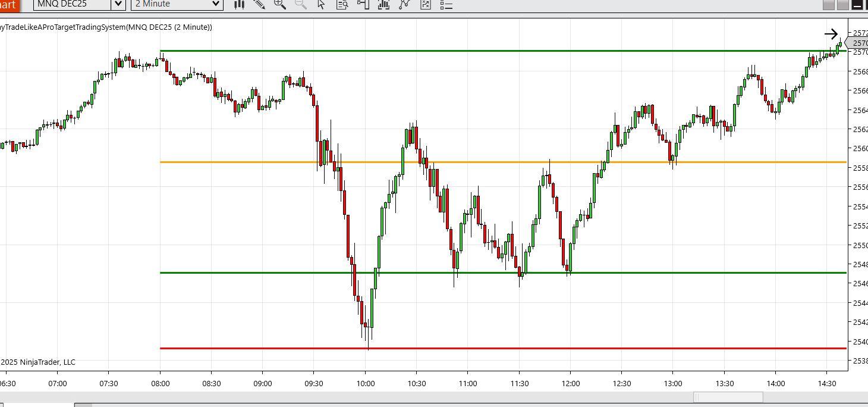This screenshot has height=407, width=868.
Task: Select the cursor pointer tool
Action: click(x=321, y=4)
